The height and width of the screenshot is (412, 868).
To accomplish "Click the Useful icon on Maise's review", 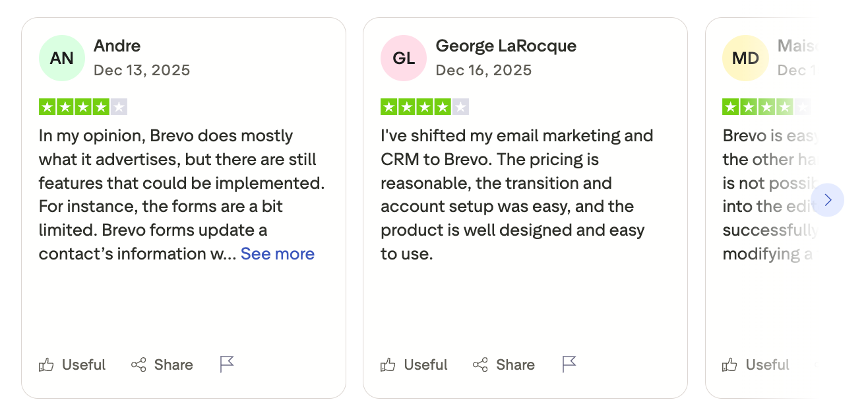I will pyautogui.click(x=729, y=364).
